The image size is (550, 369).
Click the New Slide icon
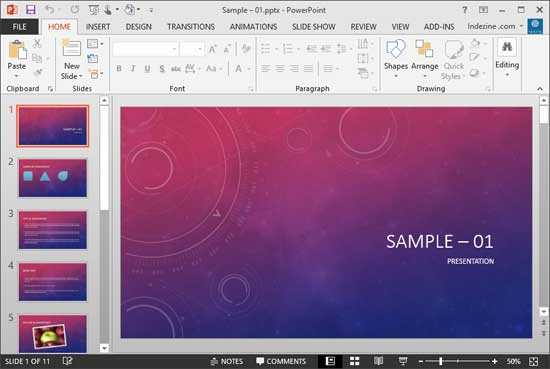pyautogui.click(x=71, y=48)
